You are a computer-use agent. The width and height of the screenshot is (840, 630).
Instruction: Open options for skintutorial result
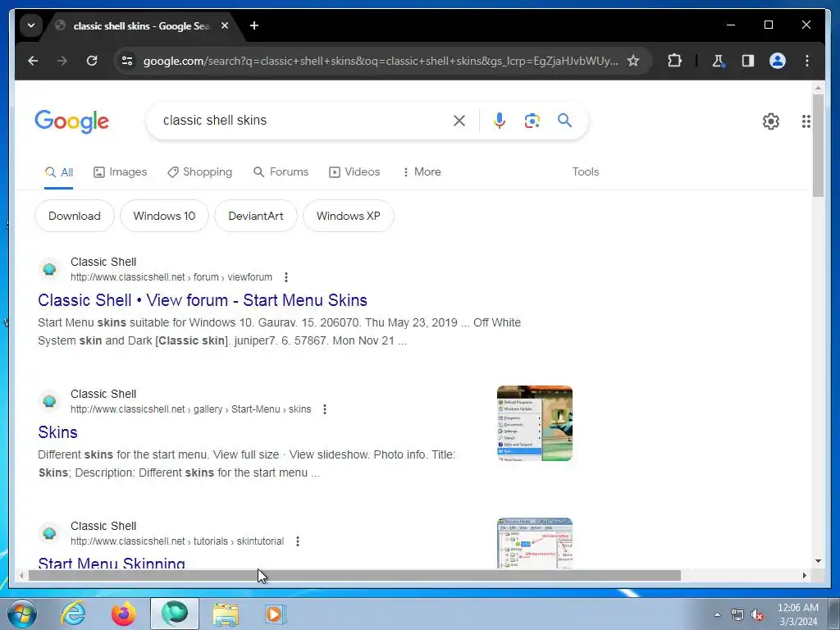coord(297,541)
